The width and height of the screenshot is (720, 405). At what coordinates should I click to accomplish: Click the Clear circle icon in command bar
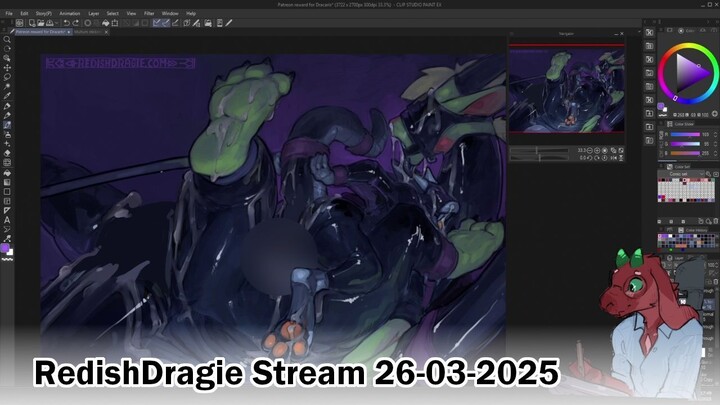pos(88,23)
